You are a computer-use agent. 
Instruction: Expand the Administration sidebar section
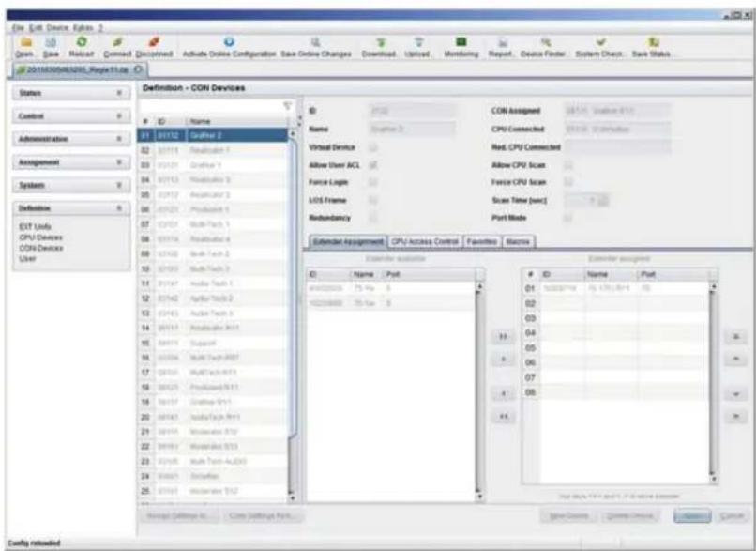[71, 139]
